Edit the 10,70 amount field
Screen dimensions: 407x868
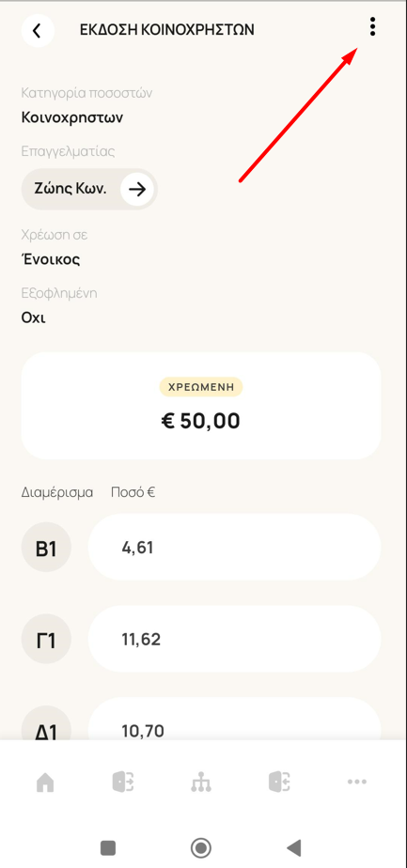(234, 720)
